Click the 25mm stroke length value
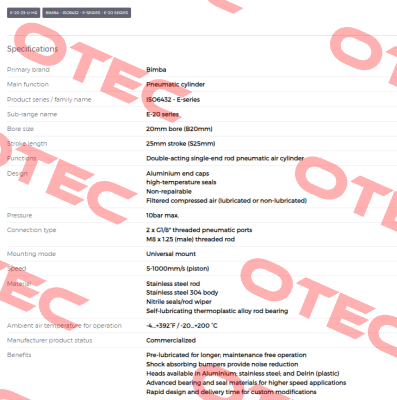Viewport: 397px width, 400px height. point(180,144)
